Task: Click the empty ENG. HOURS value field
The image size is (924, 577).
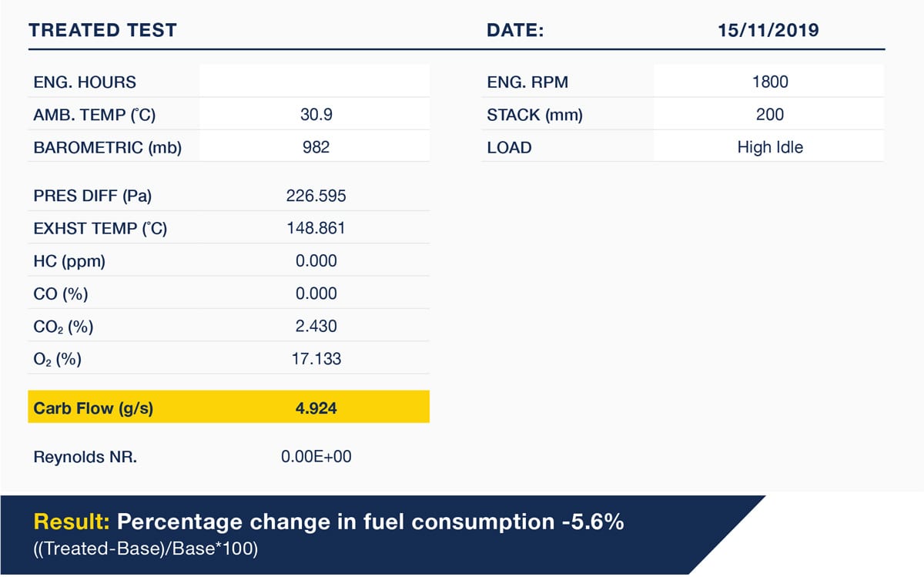Action: click(x=314, y=82)
